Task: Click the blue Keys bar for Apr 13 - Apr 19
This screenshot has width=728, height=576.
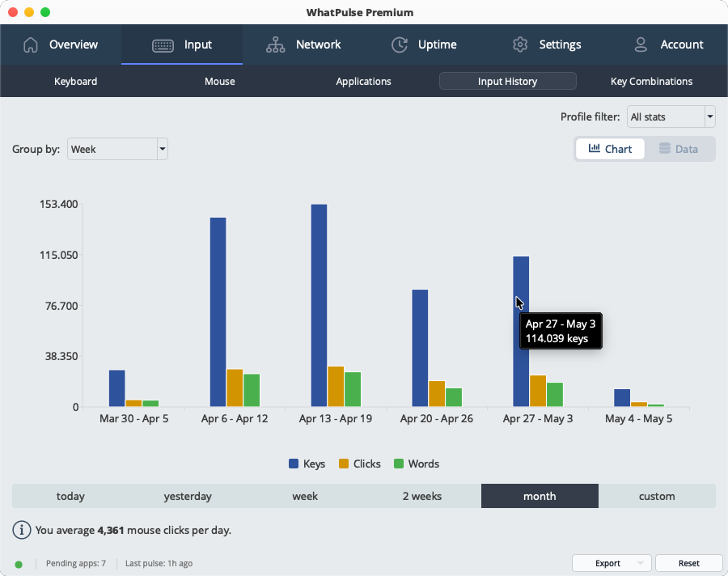Action: pos(319,306)
